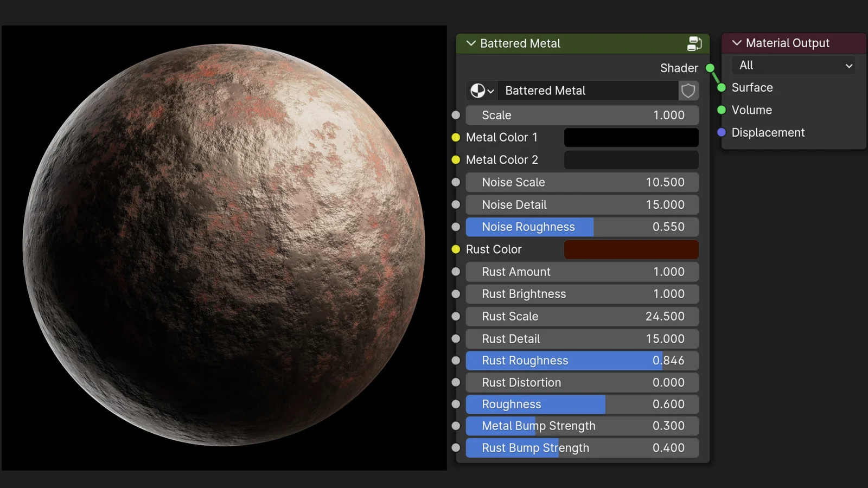Viewport: 868px width, 488px height.
Task: Click the rendered sphere preview
Action: [x=224, y=245]
